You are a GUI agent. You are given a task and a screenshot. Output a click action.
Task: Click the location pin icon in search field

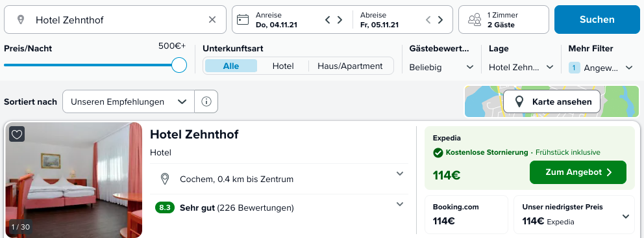tap(21, 20)
